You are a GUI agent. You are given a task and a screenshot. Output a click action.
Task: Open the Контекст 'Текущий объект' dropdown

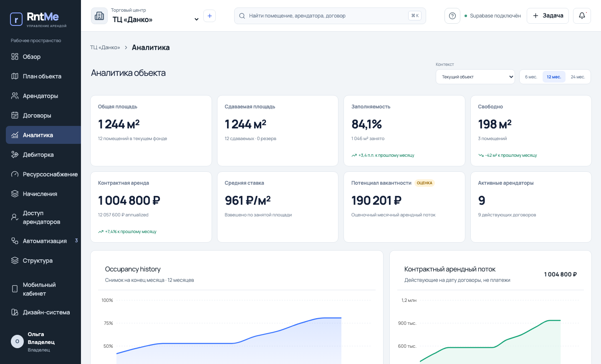point(475,77)
